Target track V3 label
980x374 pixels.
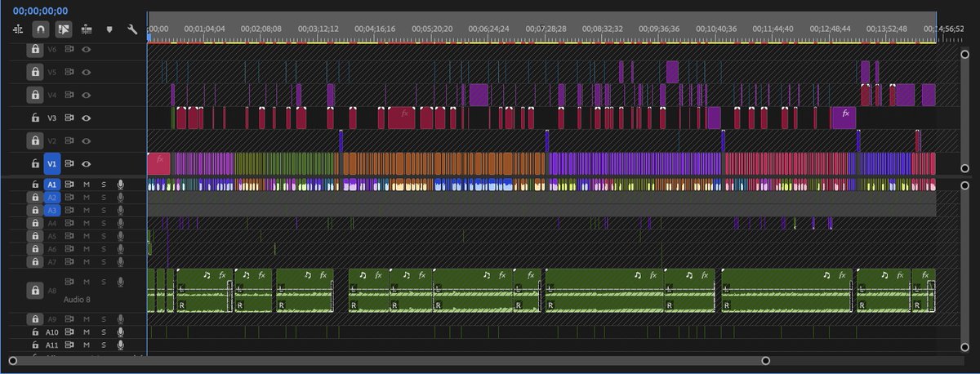(x=52, y=118)
